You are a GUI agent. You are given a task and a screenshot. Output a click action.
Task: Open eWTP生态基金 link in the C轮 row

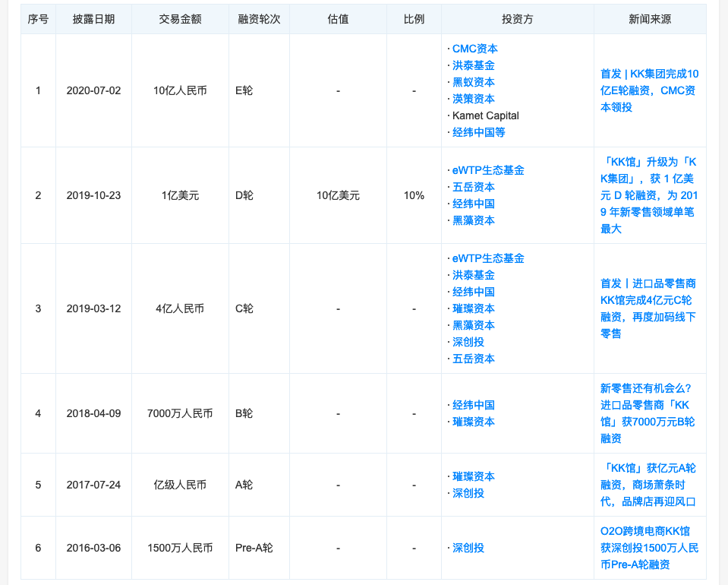[x=488, y=259]
